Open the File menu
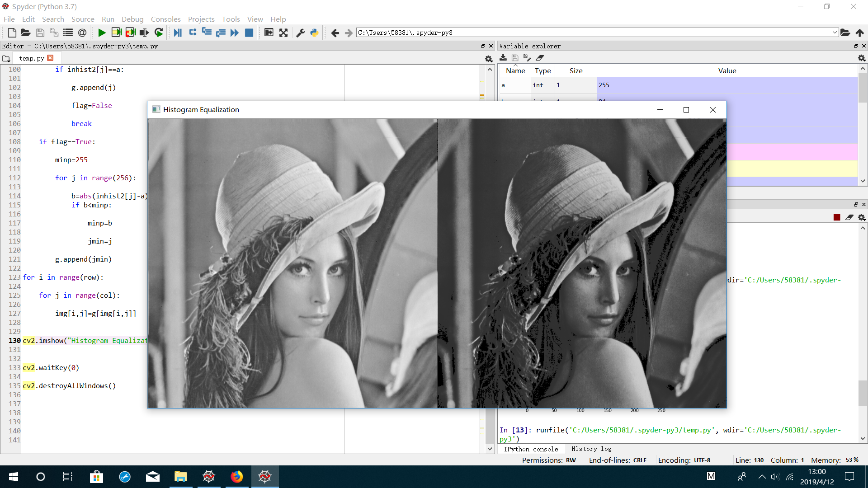868x488 pixels. coord(9,19)
